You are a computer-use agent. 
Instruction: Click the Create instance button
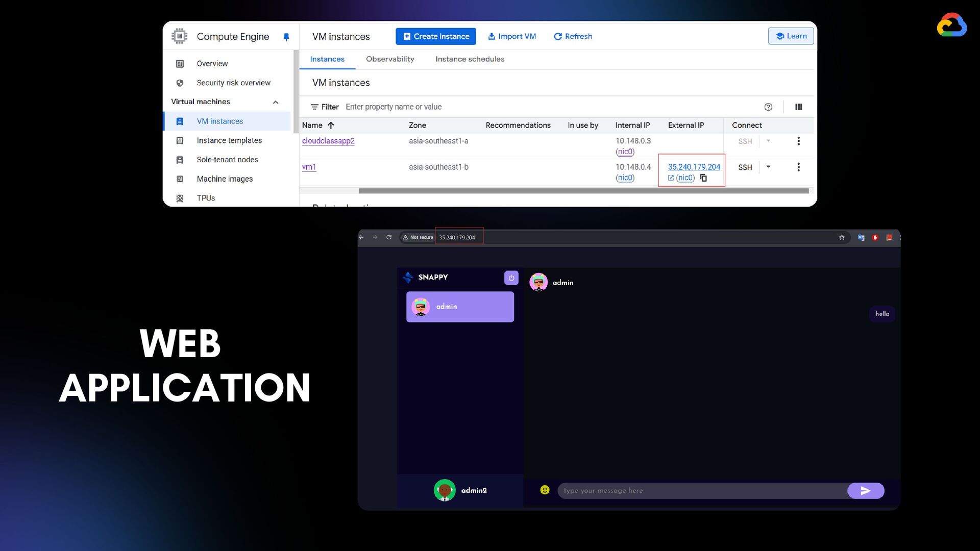(435, 36)
